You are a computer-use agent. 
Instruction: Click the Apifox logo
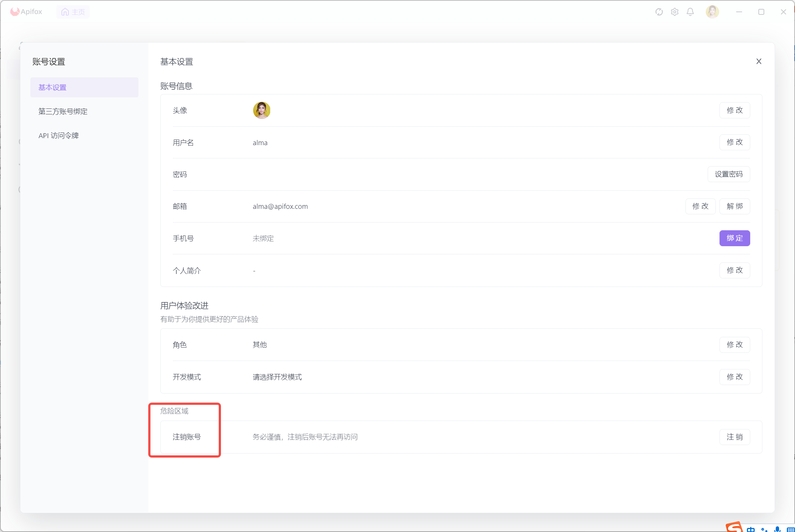[x=26, y=12]
